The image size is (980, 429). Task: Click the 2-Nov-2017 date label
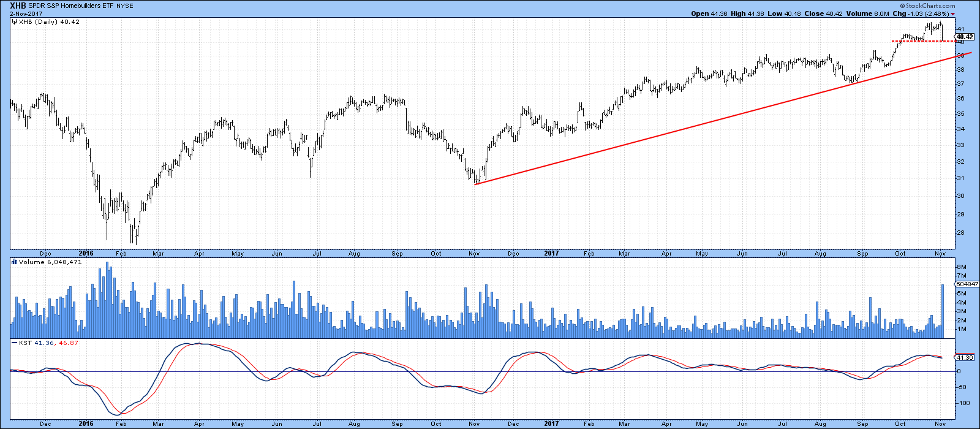point(25,13)
